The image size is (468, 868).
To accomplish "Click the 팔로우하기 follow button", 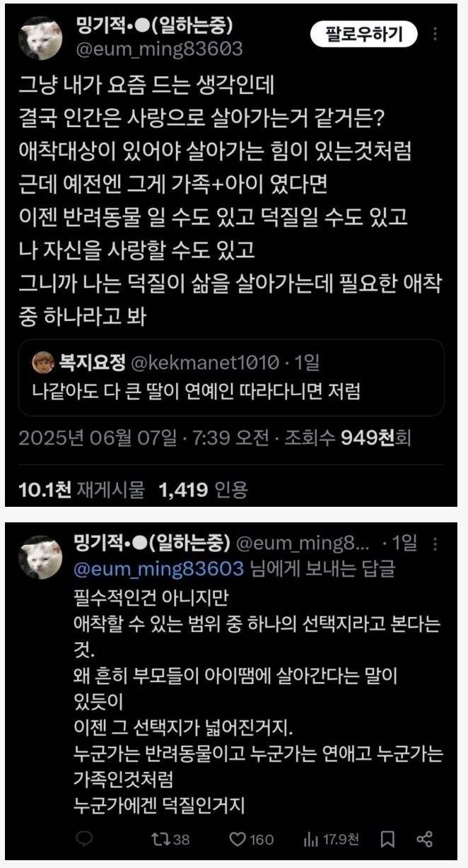I will pos(363,33).
